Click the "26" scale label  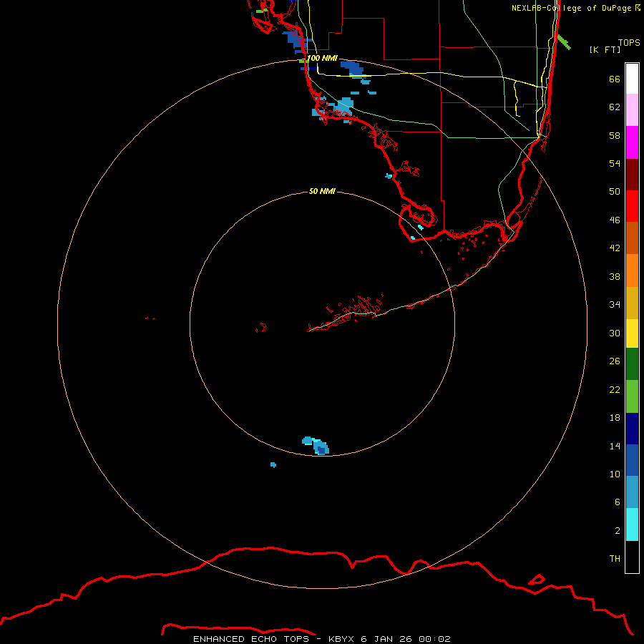click(x=615, y=361)
